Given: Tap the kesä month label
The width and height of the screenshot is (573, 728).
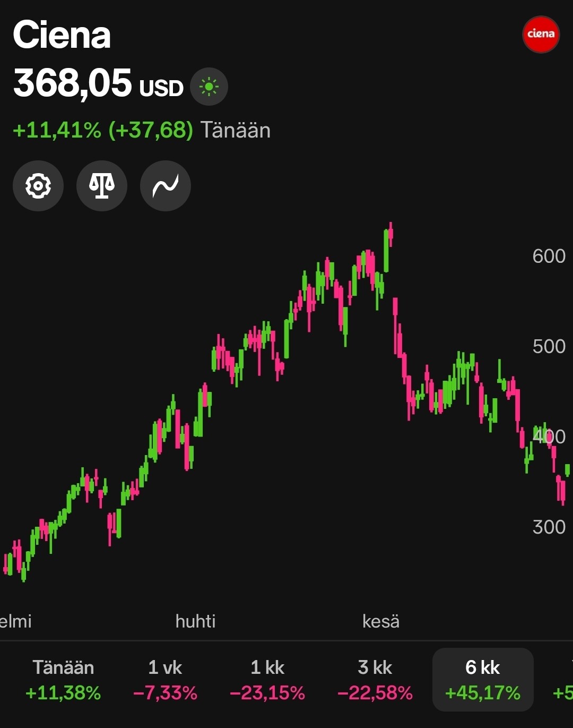Looking at the screenshot, I should click(381, 621).
